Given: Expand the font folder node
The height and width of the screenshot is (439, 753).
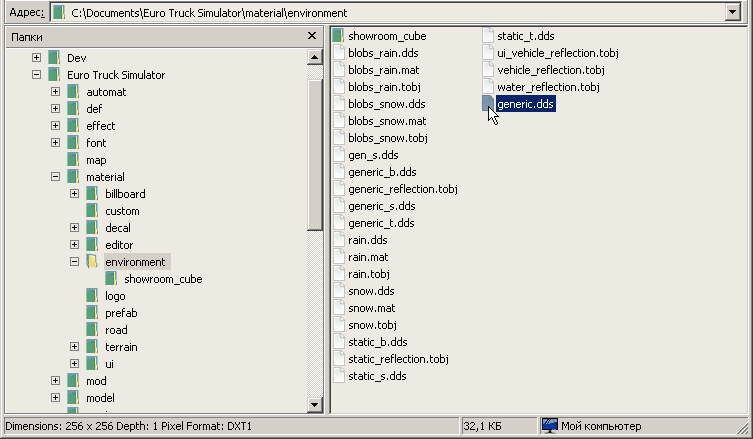Looking at the screenshot, I should point(55,143).
